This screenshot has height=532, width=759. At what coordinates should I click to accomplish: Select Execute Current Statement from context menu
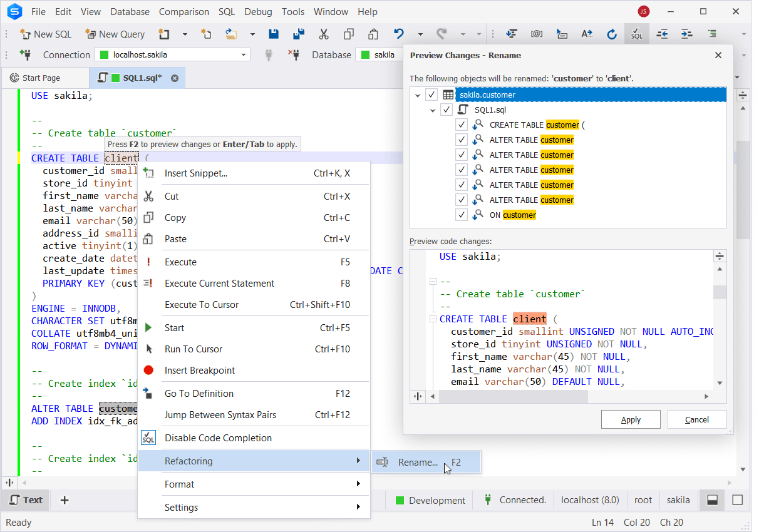pyautogui.click(x=219, y=284)
